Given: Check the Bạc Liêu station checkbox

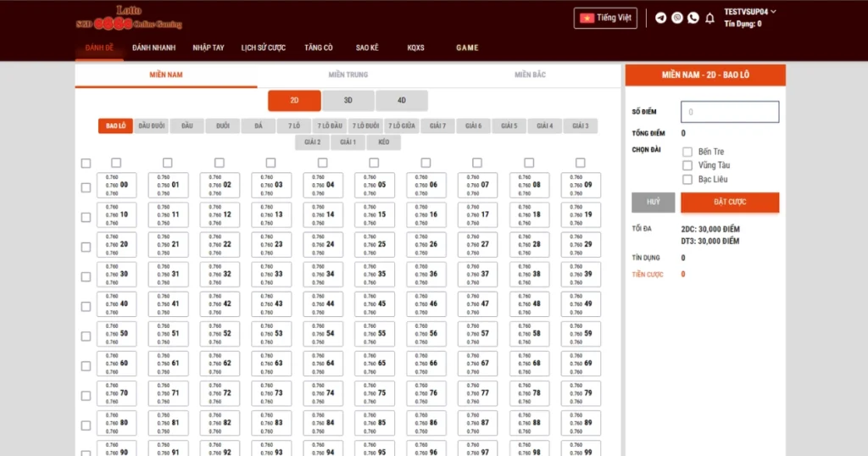Looking at the screenshot, I should click(x=687, y=180).
